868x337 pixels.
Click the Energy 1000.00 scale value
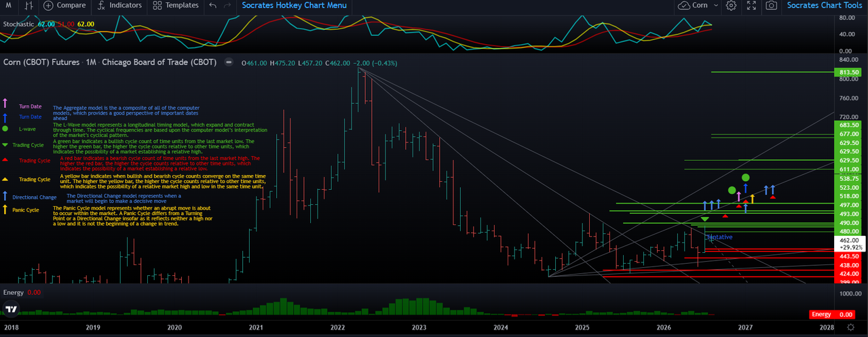tap(849, 293)
